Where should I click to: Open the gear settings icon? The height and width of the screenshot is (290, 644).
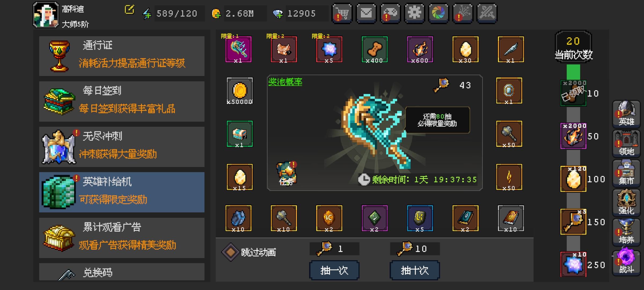coord(414,13)
